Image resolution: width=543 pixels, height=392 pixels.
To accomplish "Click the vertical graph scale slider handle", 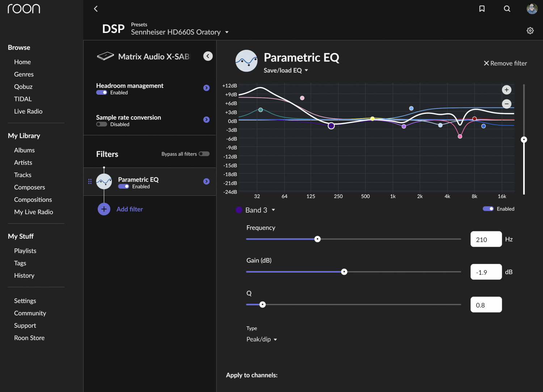I will point(524,140).
